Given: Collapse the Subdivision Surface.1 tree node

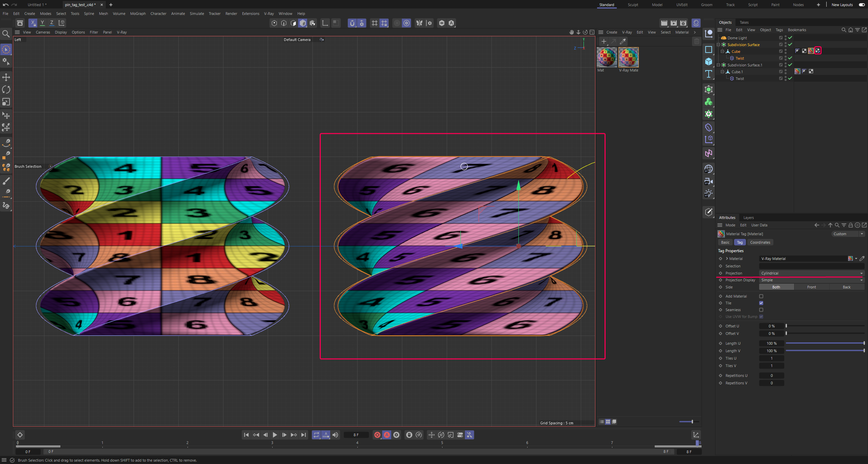Looking at the screenshot, I should pyautogui.click(x=718, y=65).
